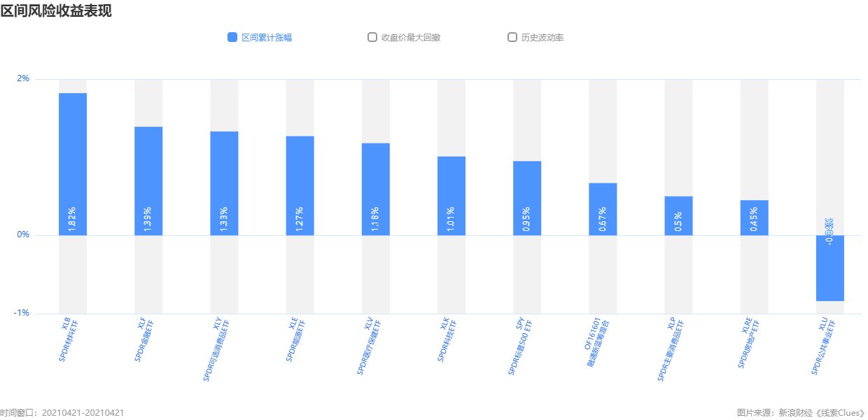Select the negative XLU bar
Image resolution: width=868 pixels, height=420 pixels.
[x=830, y=268]
